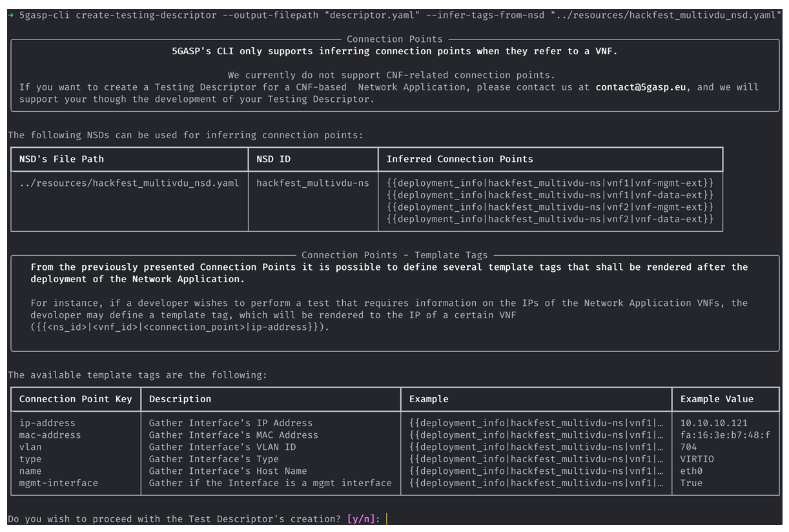Select the mac-address connection point key

point(50,435)
